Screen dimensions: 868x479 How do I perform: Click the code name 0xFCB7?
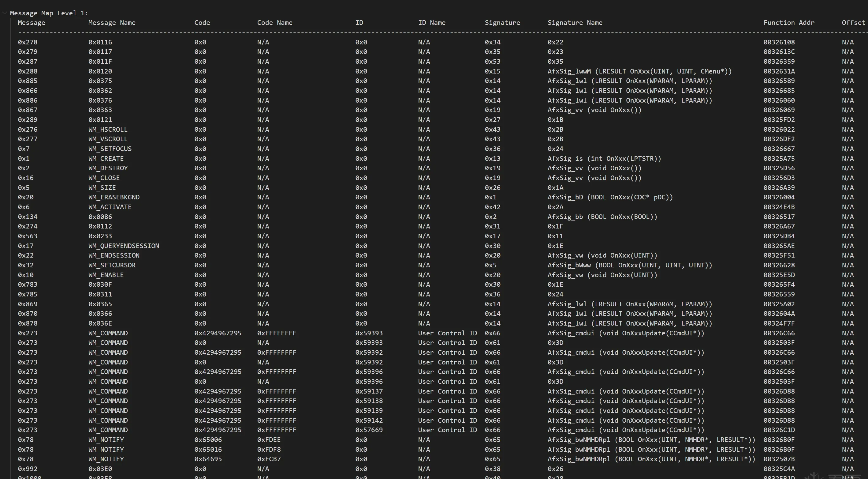point(269,459)
